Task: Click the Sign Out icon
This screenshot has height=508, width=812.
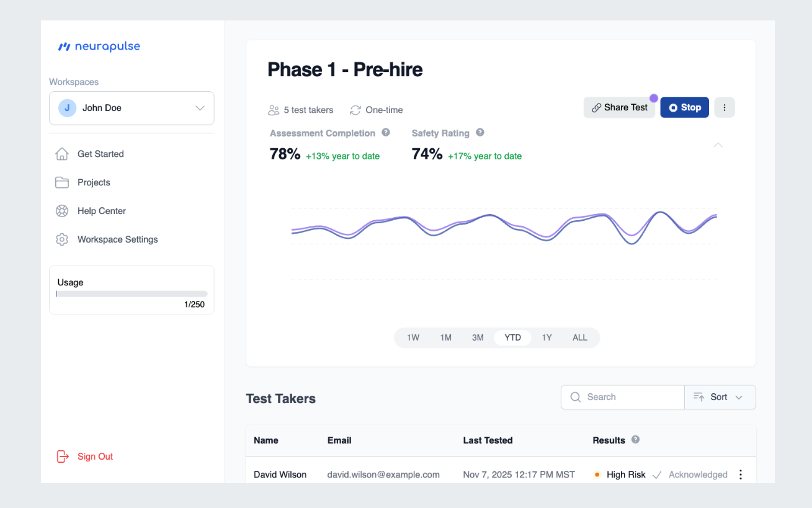Action: pos(63,456)
